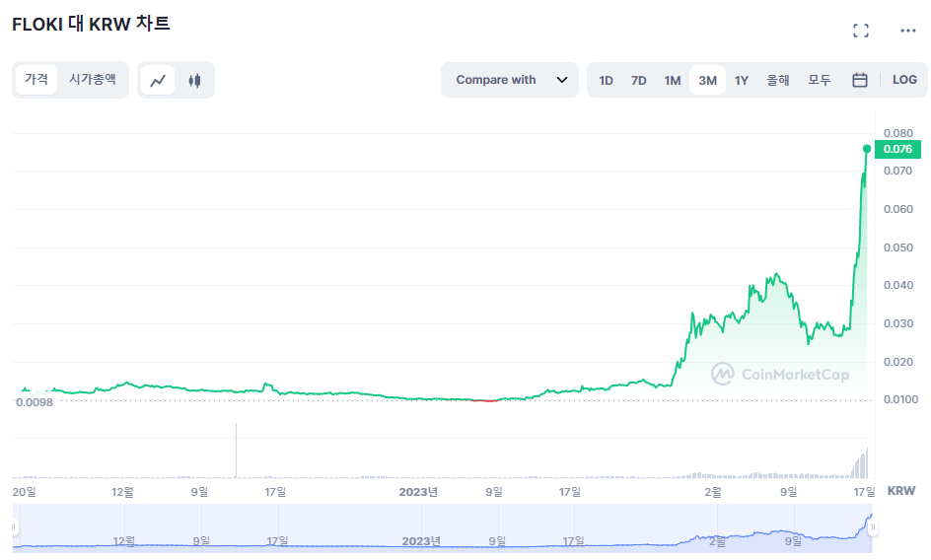Click the 12월 label in range navigator

124,541
